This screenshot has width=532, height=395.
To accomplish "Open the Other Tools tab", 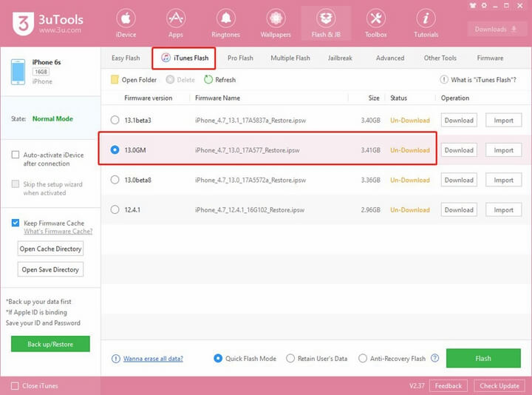I will [440, 58].
